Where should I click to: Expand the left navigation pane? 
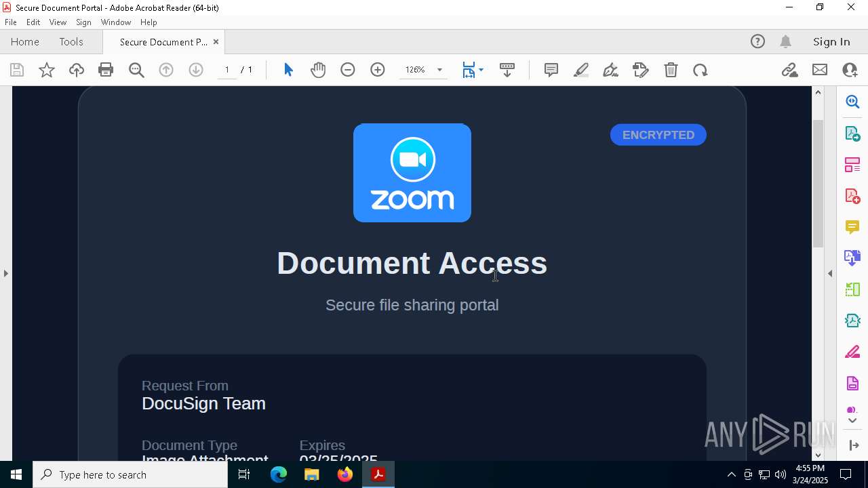pyautogui.click(x=5, y=273)
